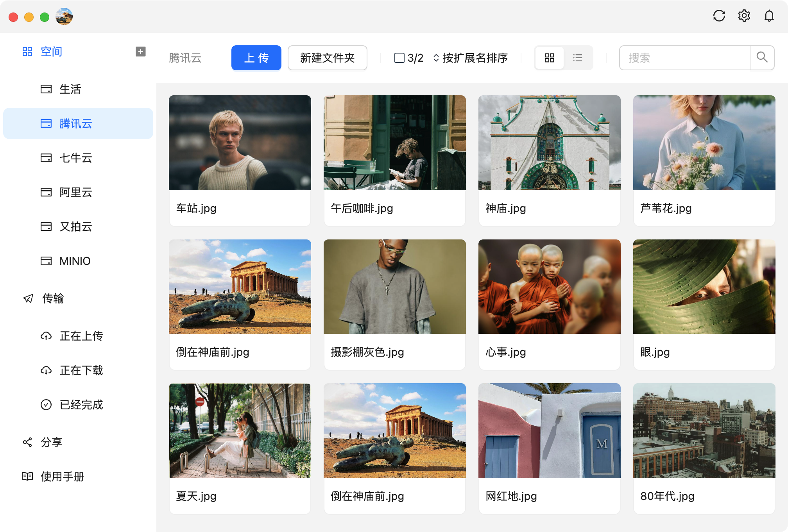Open the settings gear icon
The width and height of the screenshot is (788, 532).
pos(744,16)
